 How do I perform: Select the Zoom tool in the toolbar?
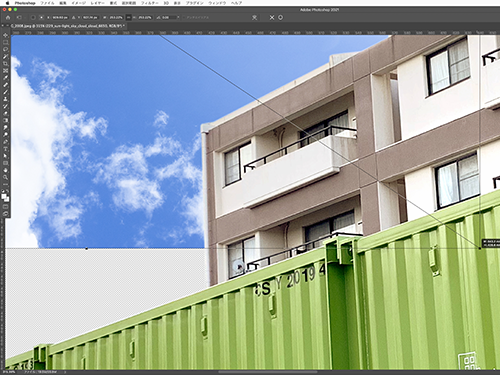(5, 177)
